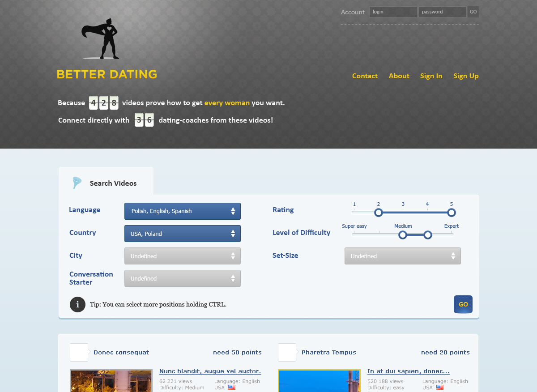Image resolution: width=537 pixels, height=392 pixels.
Task: Click the Difficulty slider's right handle
Action: tap(428, 235)
